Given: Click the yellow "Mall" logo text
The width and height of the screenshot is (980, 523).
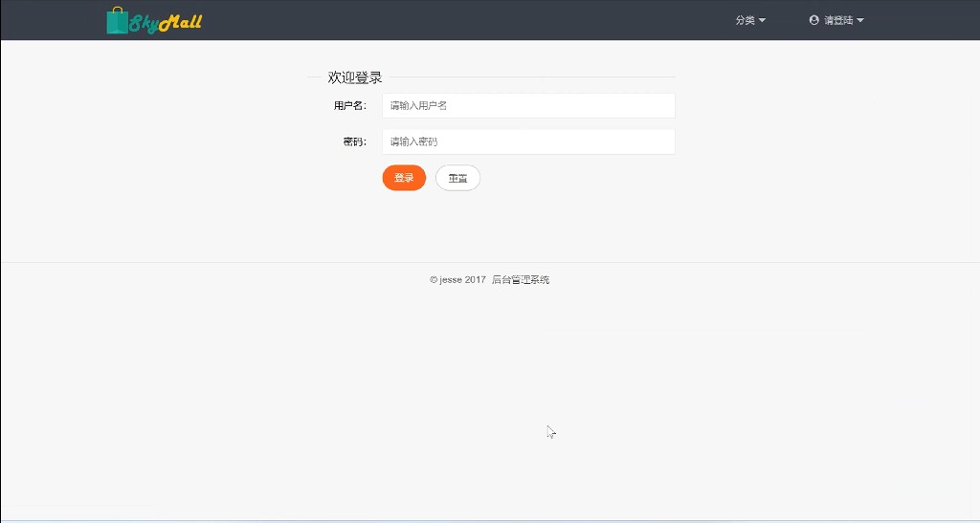Looking at the screenshot, I should tap(180, 22).
